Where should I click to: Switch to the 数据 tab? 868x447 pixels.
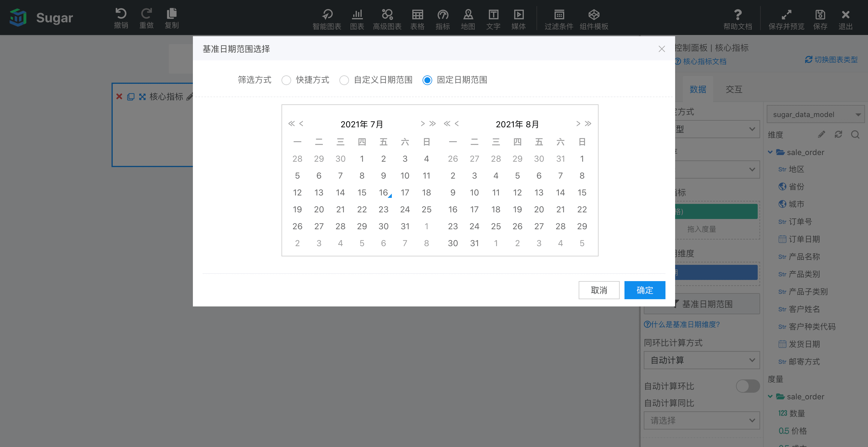point(697,89)
